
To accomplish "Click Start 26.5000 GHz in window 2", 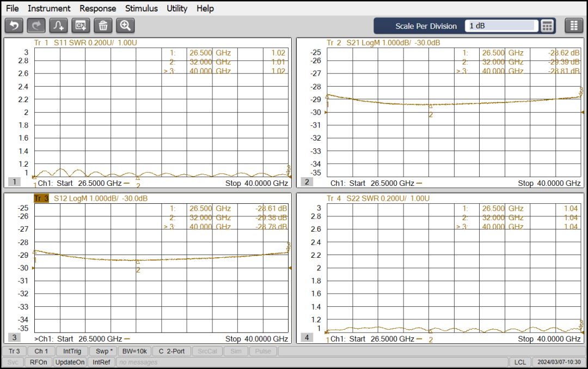I will point(382,183).
